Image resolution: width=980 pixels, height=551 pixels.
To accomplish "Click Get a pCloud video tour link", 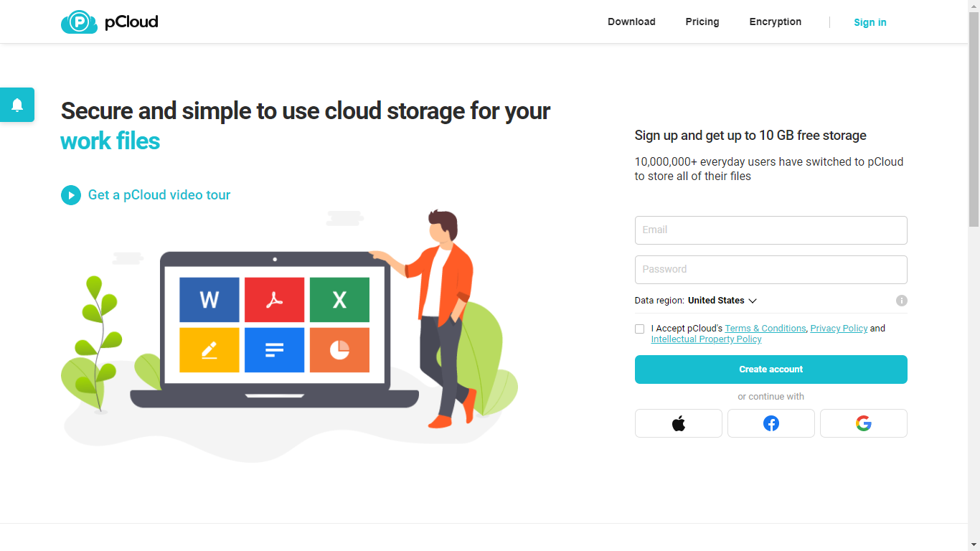I will [x=159, y=195].
